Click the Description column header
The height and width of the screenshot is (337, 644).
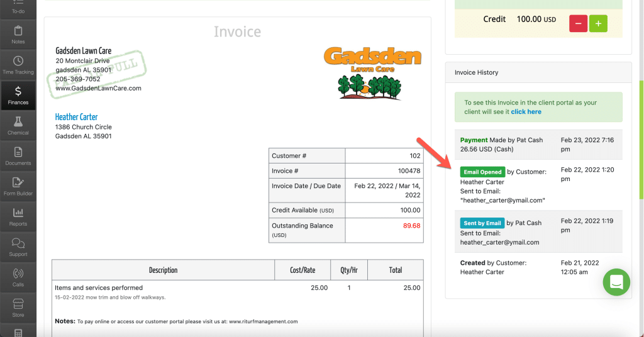[x=163, y=270]
